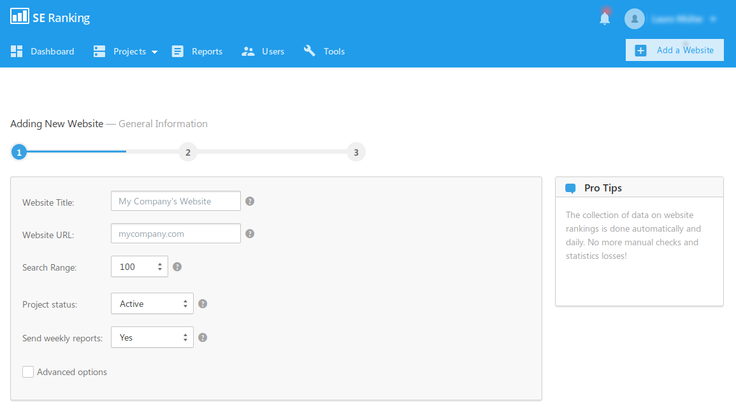The height and width of the screenshot is (414, 736).
Task: Click the help icon beside Send weekly reports
Action: [x=202, y=338]
